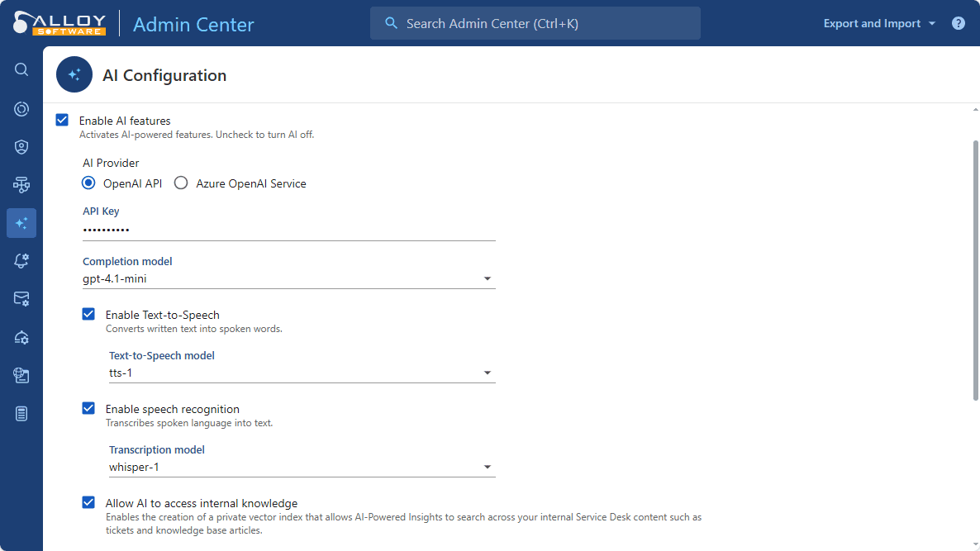Disable the Enable Text-to-Speech checkbox
Screen dimensions: 980x551
(x=88, y=314)
